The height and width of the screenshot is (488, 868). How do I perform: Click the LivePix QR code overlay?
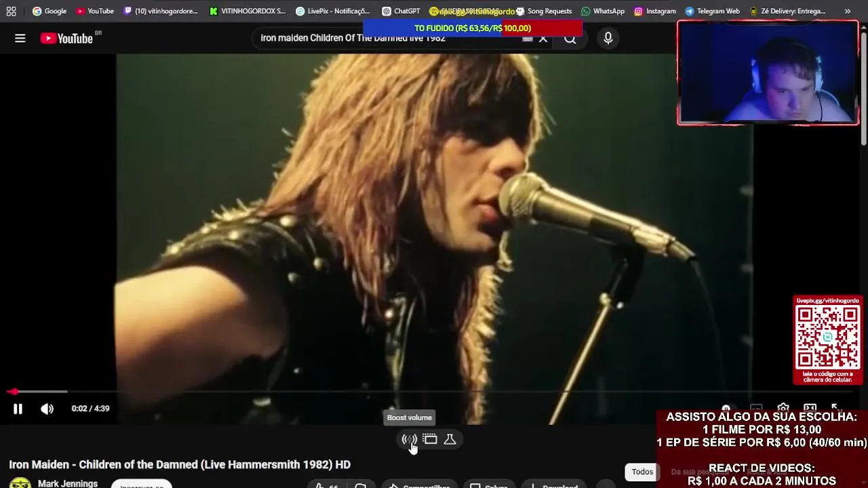coord(827,340)
